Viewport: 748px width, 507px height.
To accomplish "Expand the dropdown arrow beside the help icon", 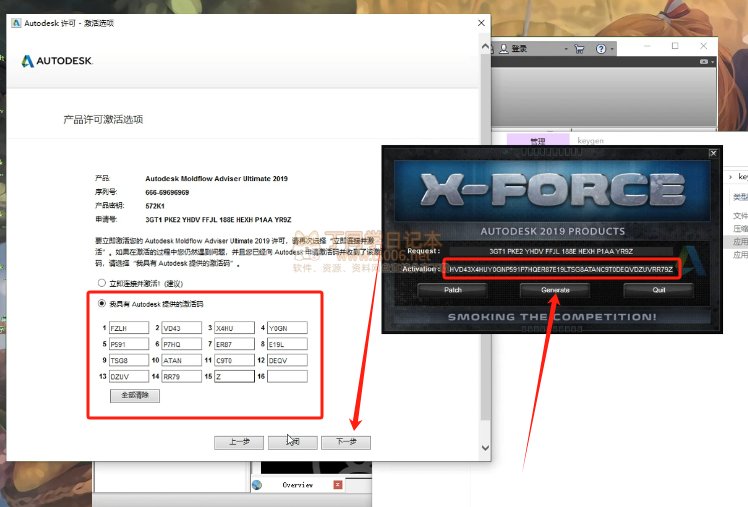I will coord(612,49).
